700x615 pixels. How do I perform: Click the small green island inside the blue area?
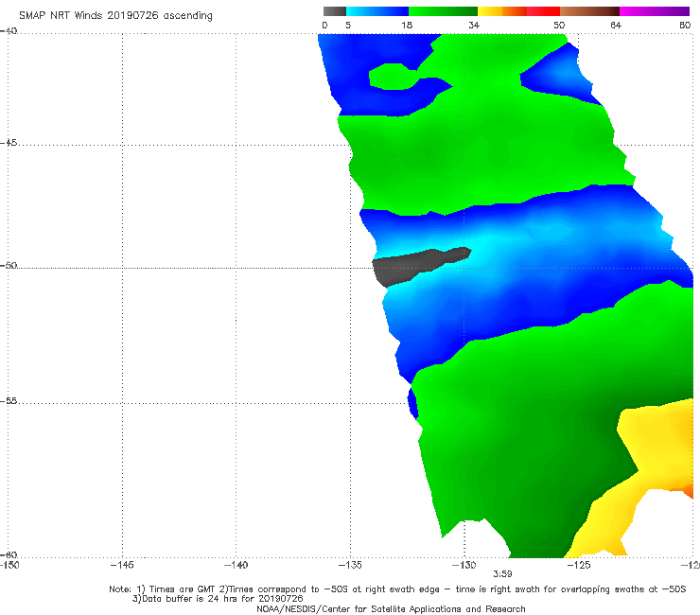pyautogui.click(x=393, y=77)
